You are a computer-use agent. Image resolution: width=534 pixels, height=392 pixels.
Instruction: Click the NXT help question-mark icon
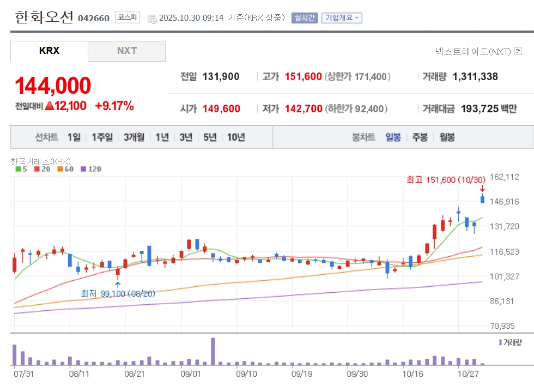518,51
